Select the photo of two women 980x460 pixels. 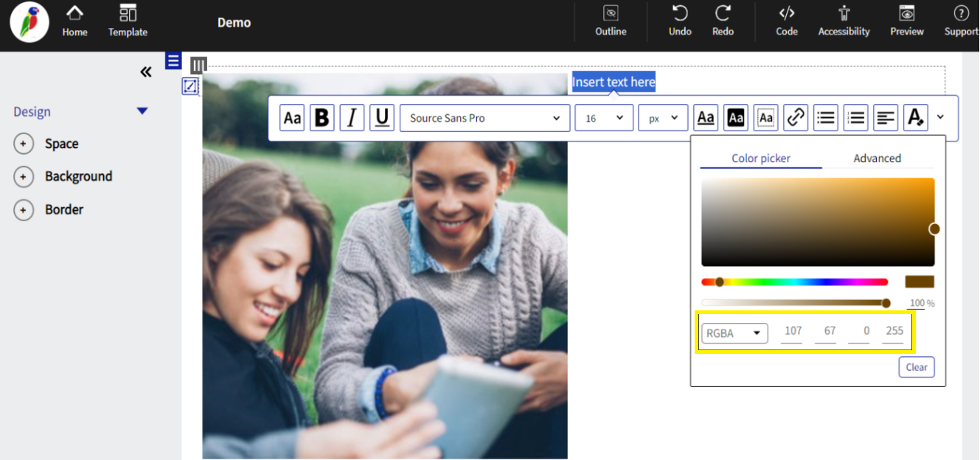(385, 265)
